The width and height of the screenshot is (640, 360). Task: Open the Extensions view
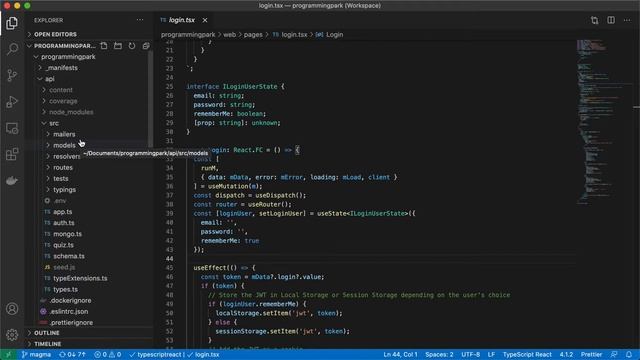[x=12, y=154]
